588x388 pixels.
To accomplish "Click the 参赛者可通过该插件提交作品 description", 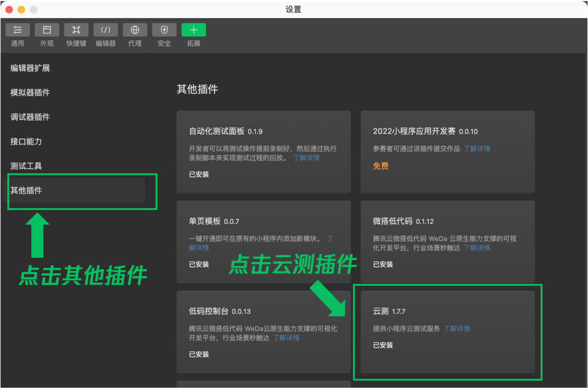I will point(416,149).
